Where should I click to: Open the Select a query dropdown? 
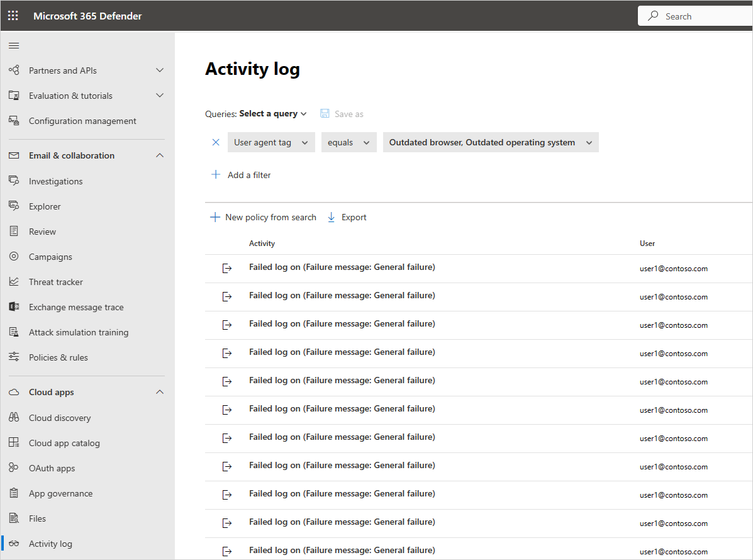coord(273,113)
